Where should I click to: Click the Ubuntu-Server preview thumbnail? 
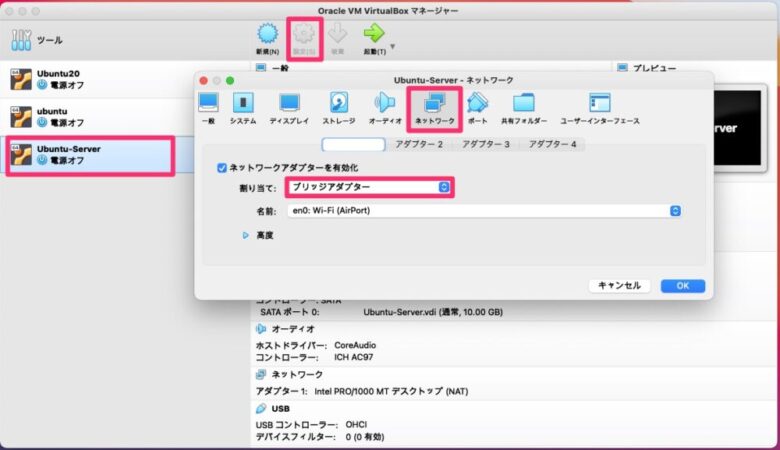737,128
